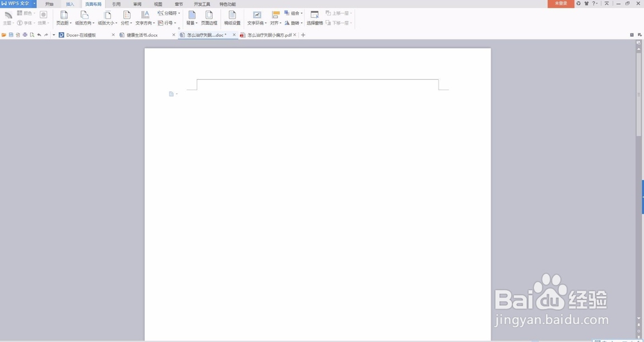Open the 效果 theme effects menu
Screen dimensions: 644x342
click(43, 18)
